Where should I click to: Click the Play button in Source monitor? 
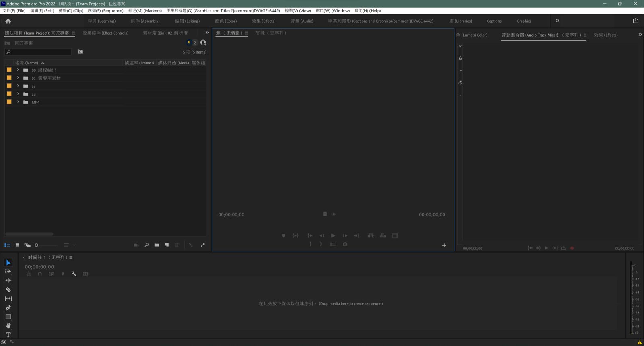pyautogui.click(x=333, y=236)
